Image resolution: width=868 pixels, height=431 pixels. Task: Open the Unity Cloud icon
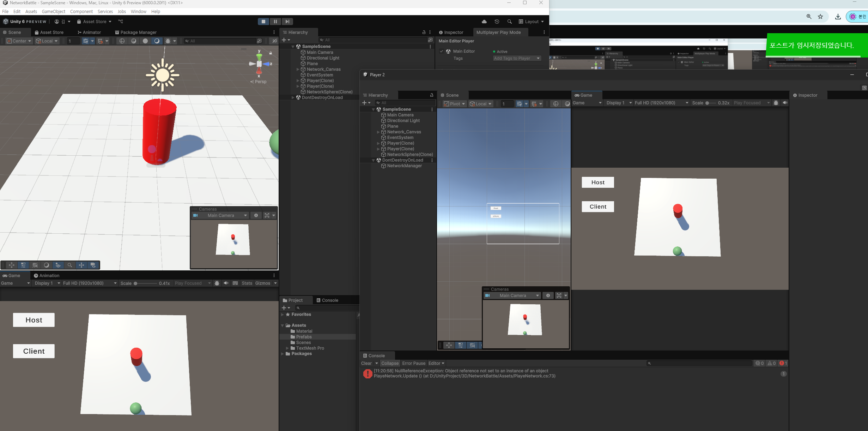tap(484, 22)
